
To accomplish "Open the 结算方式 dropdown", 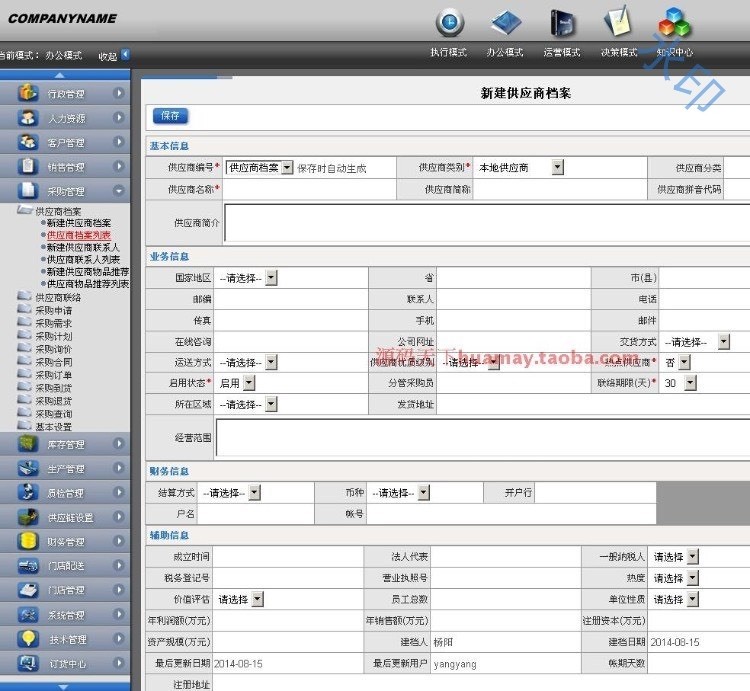I will click(x=254, y=493).
